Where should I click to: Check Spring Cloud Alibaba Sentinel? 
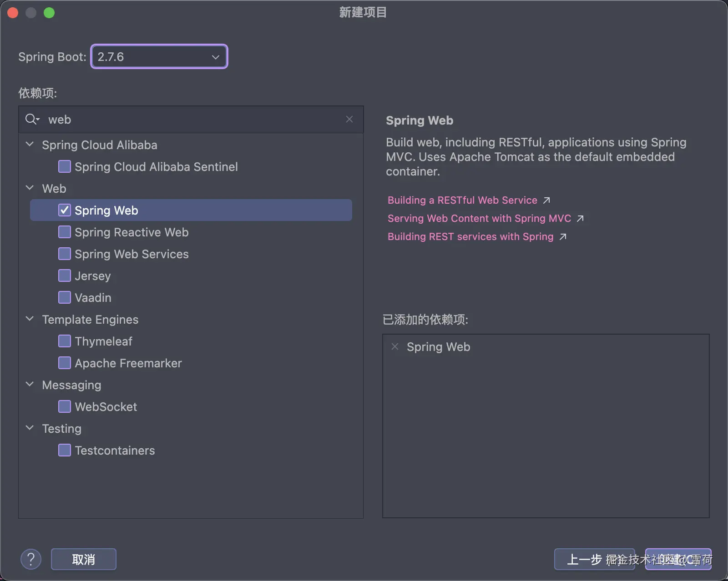click(65, 166)
